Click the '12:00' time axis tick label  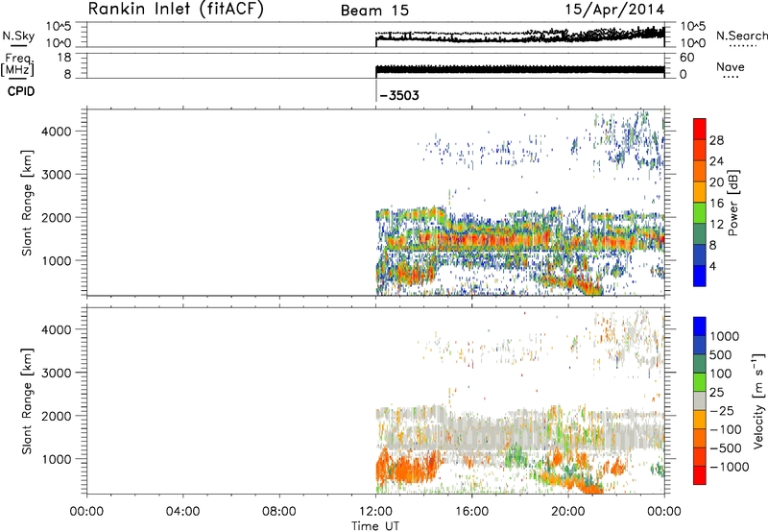coord(375,512)
